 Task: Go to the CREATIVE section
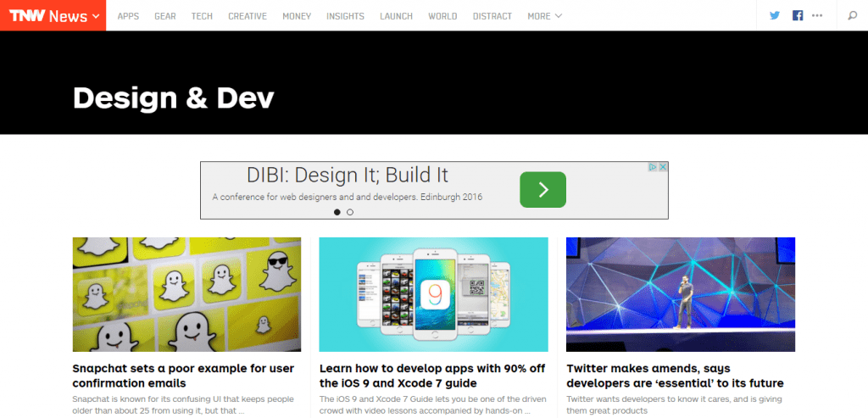click(248, 16)
